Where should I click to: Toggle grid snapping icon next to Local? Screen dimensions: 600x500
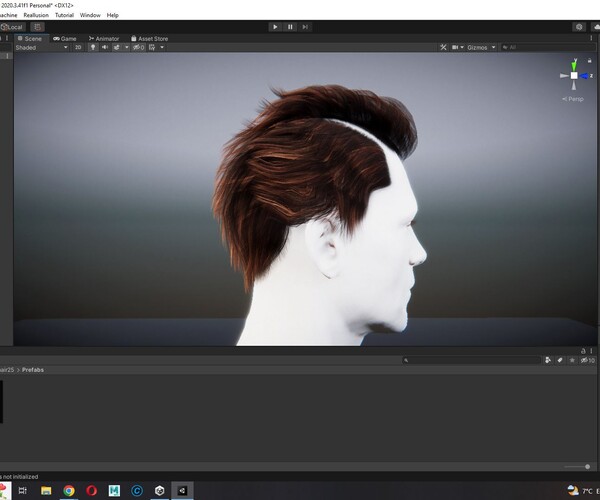(37, 27)
